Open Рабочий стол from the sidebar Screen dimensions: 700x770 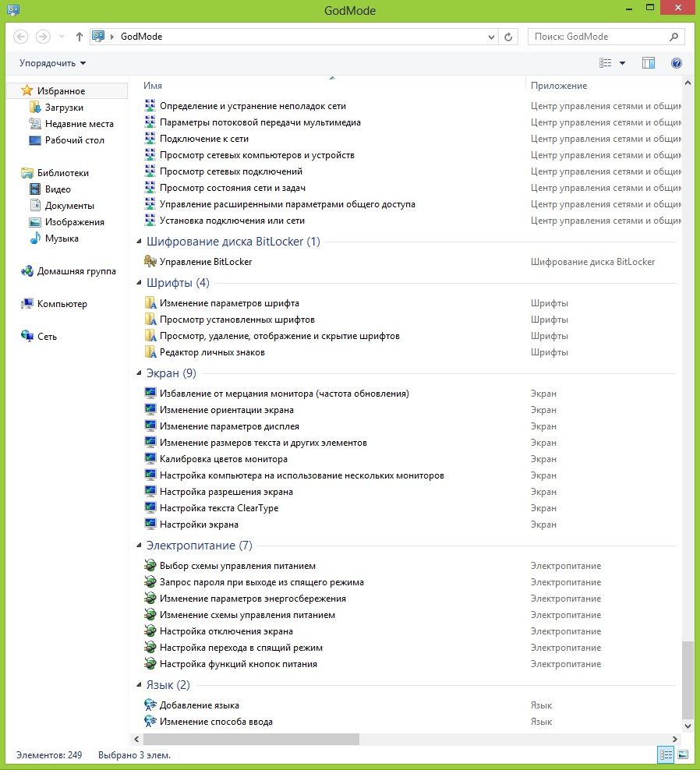(x=75, y=140)
